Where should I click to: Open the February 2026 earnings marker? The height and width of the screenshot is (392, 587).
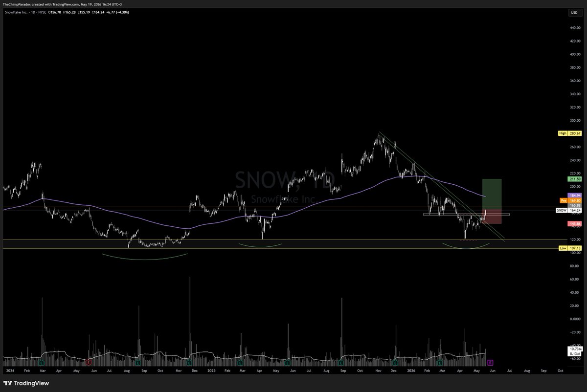[440, 363]
